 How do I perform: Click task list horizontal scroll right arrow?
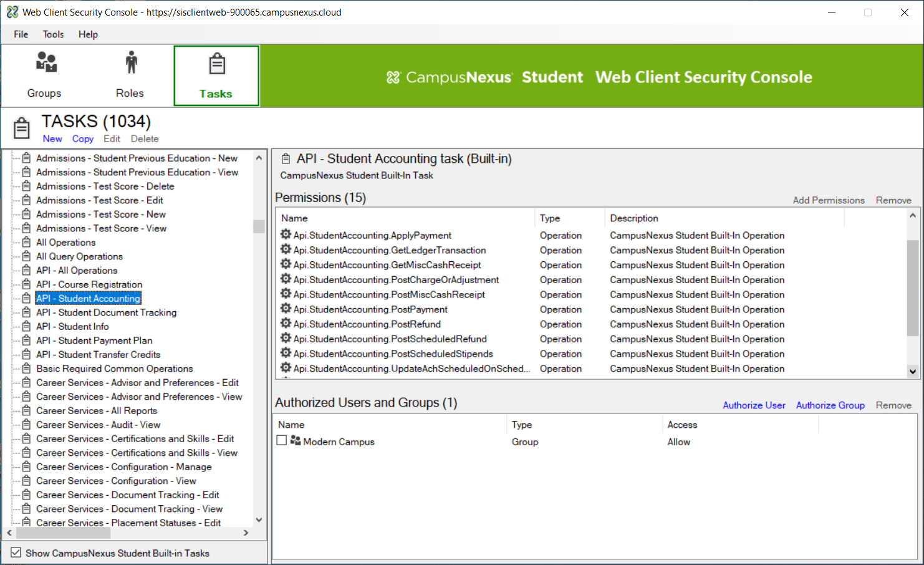(246, 533)
